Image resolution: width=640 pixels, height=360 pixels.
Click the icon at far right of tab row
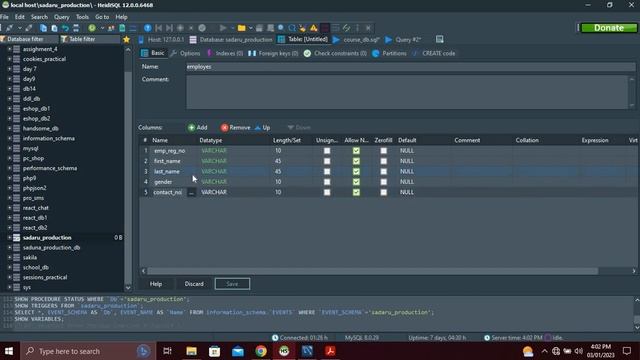440,39
